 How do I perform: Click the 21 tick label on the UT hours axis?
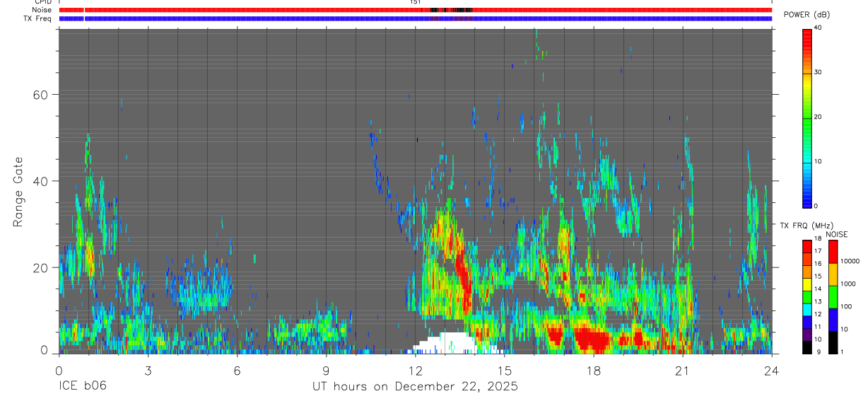point(683,370)
